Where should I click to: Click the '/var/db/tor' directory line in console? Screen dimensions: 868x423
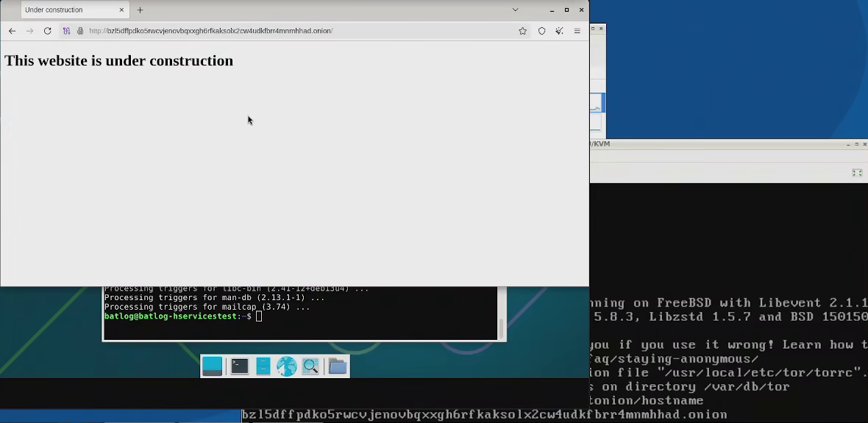pos(689,386)
